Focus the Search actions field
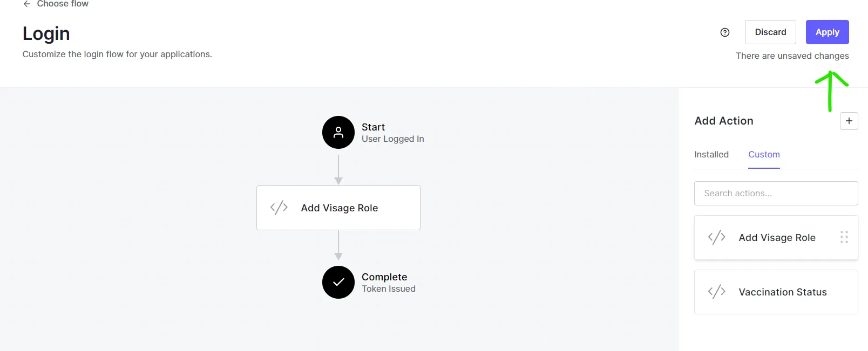This screenshot has height=351, width=868. (776, 194)
